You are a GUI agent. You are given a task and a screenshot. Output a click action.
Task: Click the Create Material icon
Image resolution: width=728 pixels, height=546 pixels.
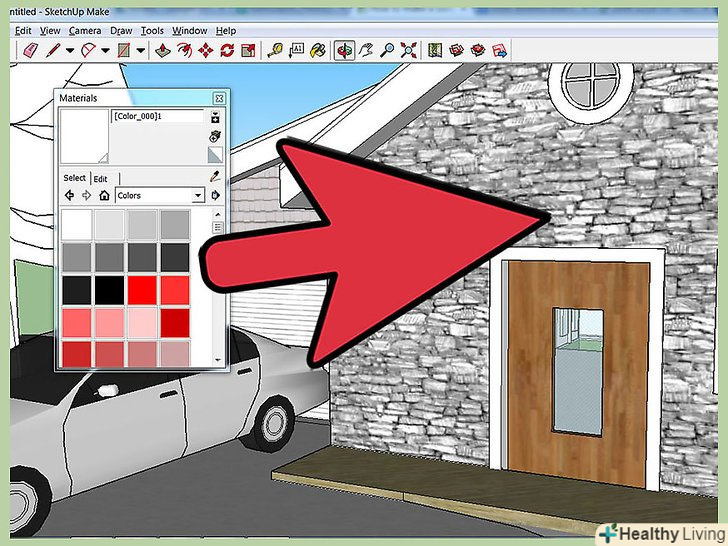[215, 136]
